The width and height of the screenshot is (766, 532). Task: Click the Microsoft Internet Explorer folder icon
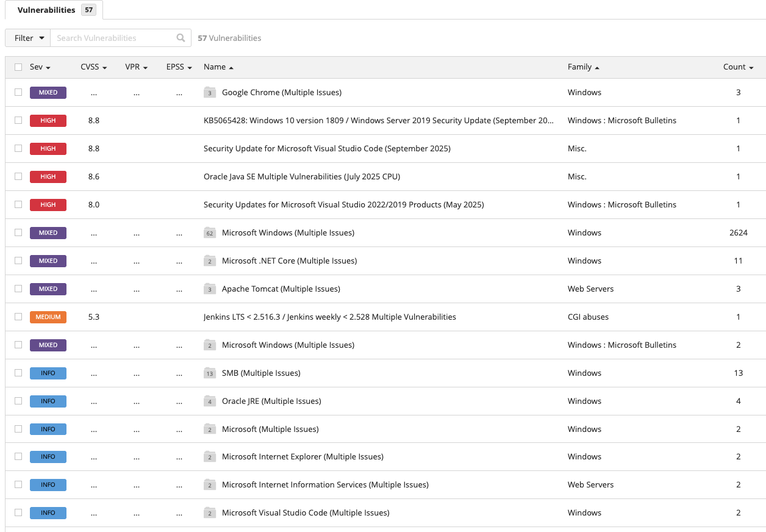tap(210, 457)
